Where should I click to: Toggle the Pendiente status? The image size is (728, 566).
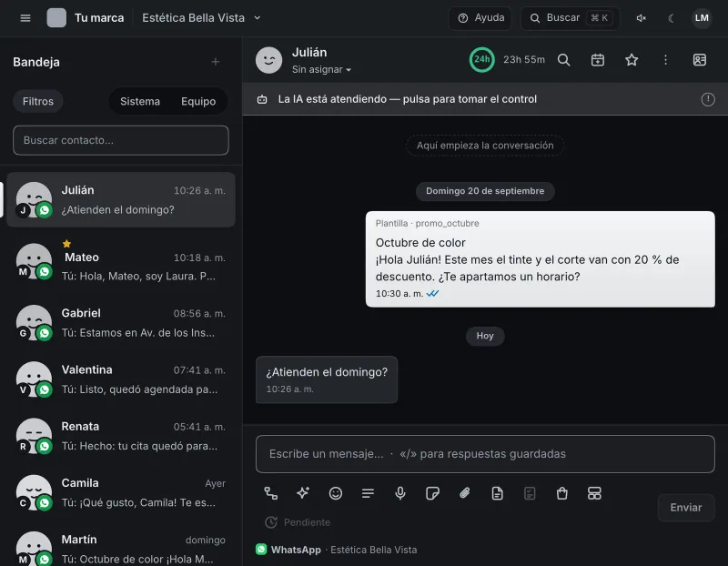(298, 522)
